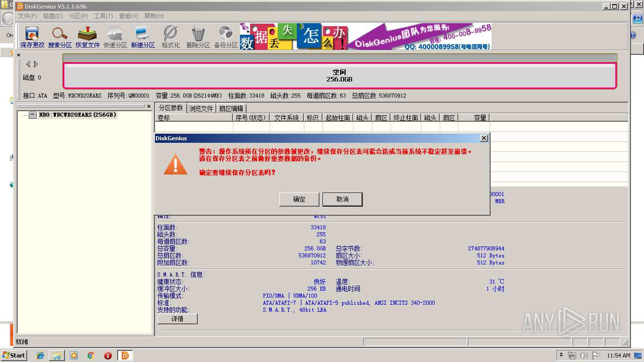Screen dimensions: 644x362
Task: Click the hard disk icon beside HD0
Action: coord(33,115)
